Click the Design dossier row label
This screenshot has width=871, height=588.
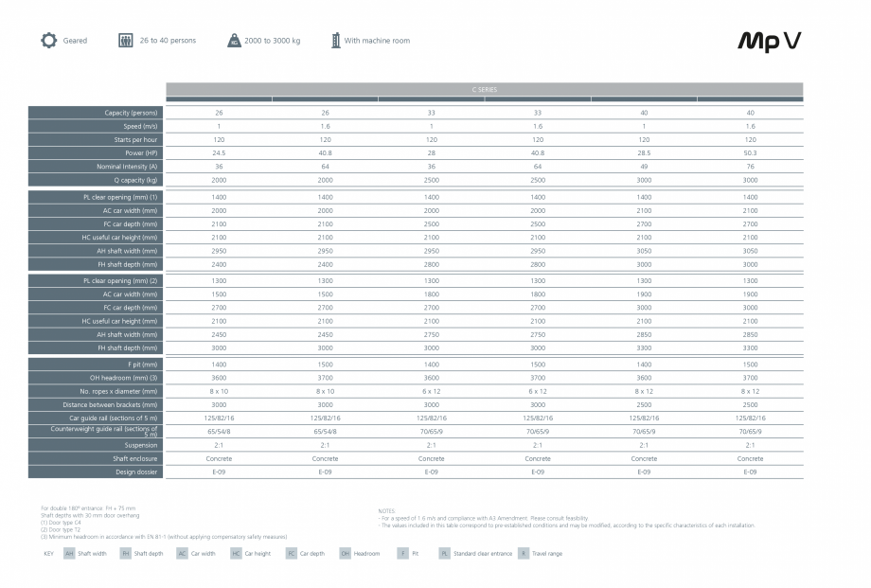click(x=95, y=471)
